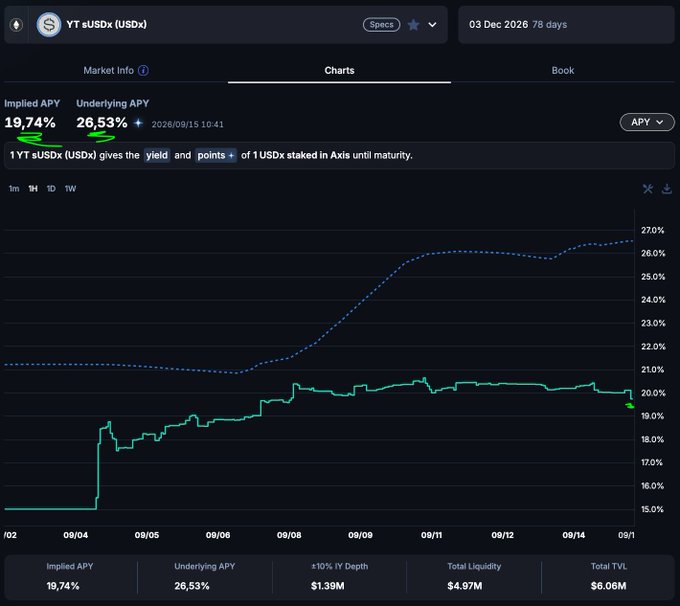Click the Ethereum network icon

click(16, 25)
